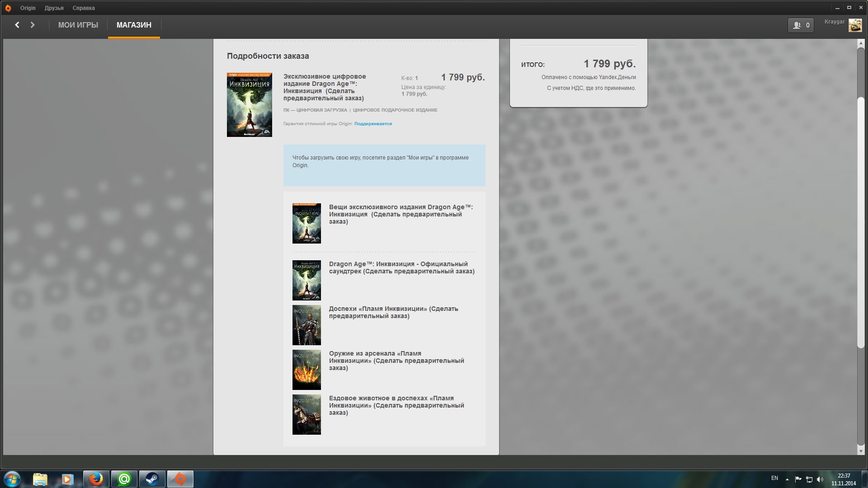Show hidden tray icons arrow
The height and width of the screenshot is (488, 868).
[787, 479]
